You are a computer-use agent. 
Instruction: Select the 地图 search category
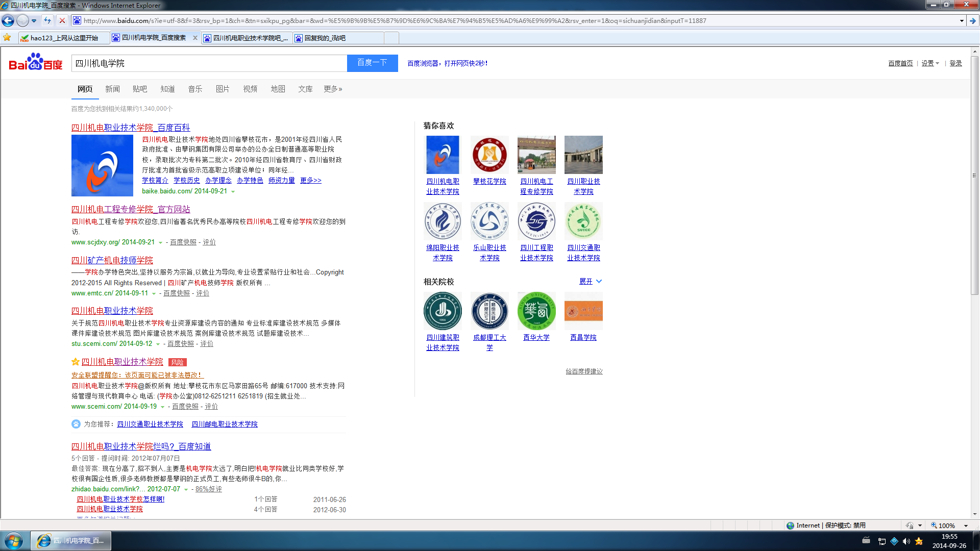[278, 89]
